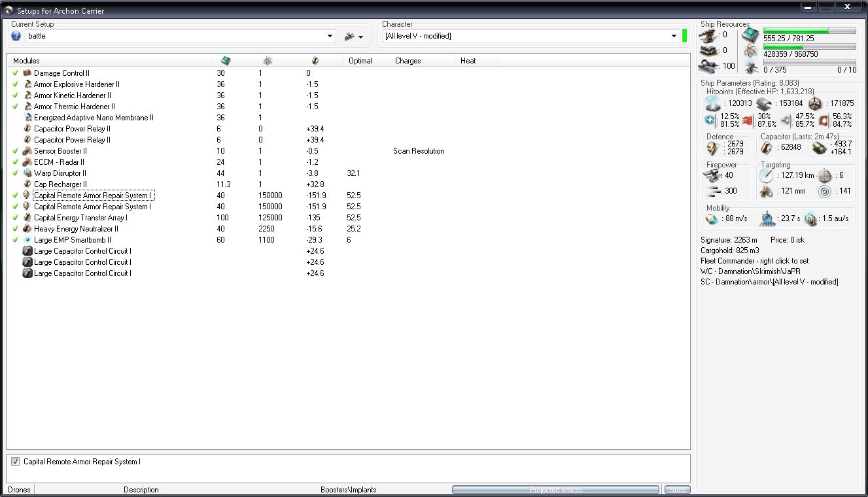Click the Warp Disruptor II module icon
The image size is (868, 497).
pyautogui.click(x=27, y=173)
